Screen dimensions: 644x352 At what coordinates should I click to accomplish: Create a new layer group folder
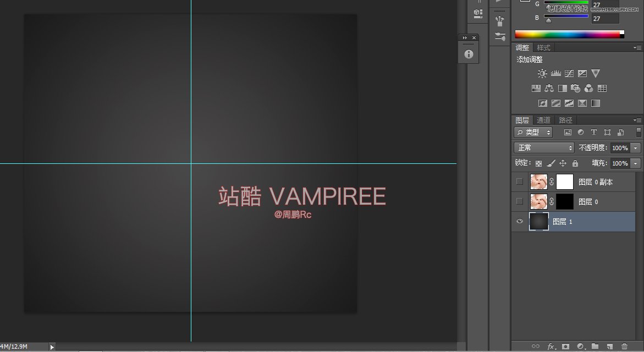(x=595, y=346)
